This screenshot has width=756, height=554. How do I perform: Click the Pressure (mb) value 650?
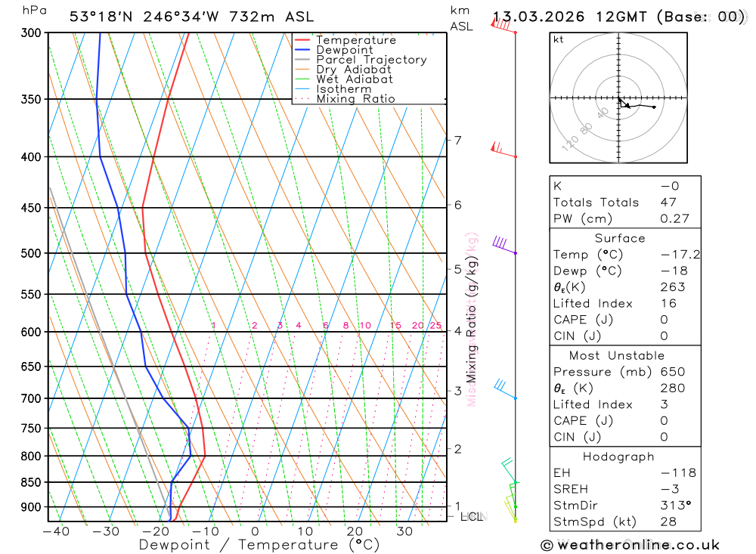[673, 372]
